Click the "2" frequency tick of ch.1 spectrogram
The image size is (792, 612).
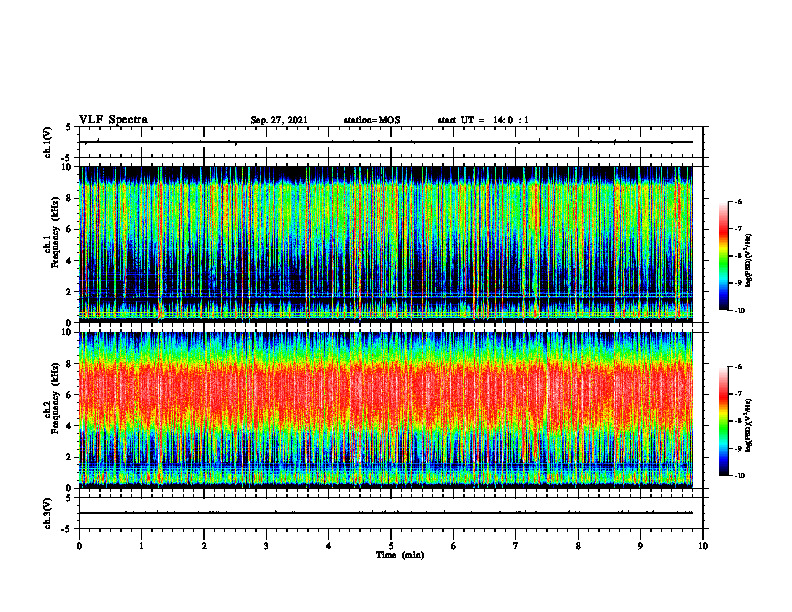click(x=70, y=292)
